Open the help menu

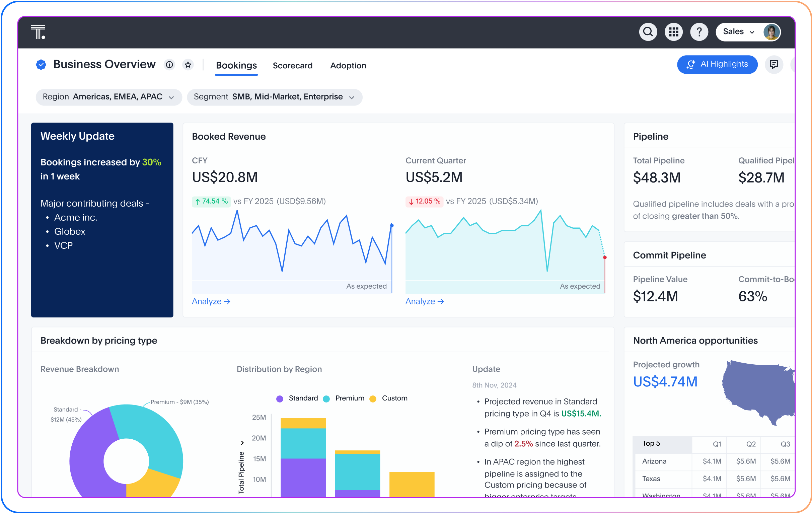pos(699,32)
